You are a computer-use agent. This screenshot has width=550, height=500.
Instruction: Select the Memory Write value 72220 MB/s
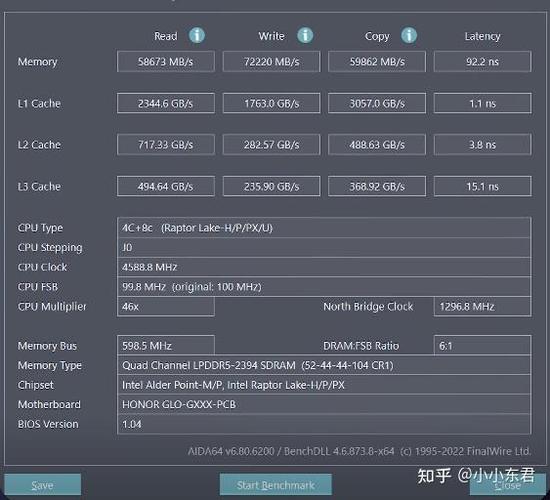point(271,62)
